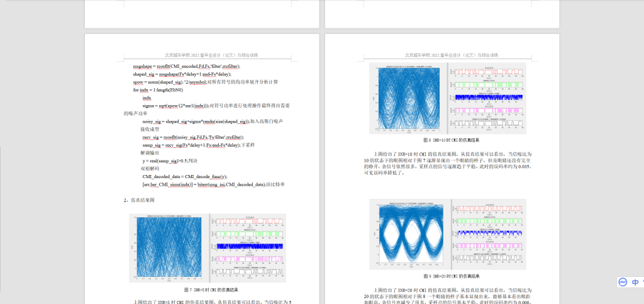Select the Figure 7 eye diagram plot

click(x=169, y=248)
